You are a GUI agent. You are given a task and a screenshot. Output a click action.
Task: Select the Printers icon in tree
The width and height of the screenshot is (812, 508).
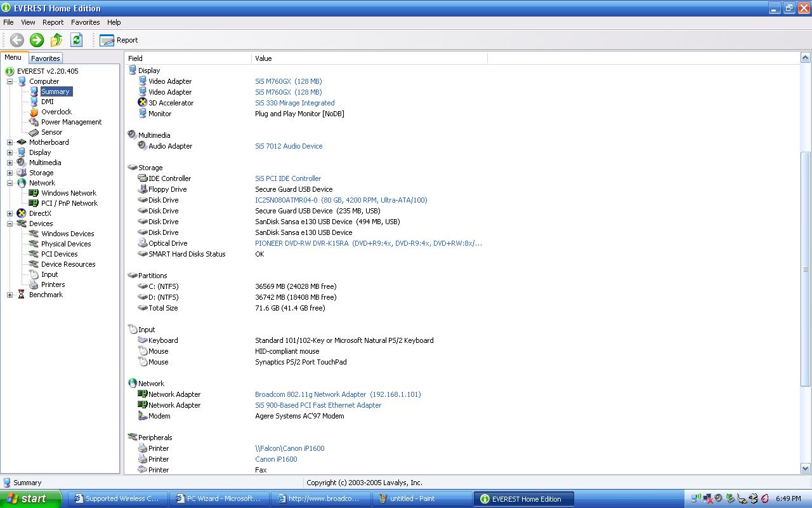click(34, 284)
